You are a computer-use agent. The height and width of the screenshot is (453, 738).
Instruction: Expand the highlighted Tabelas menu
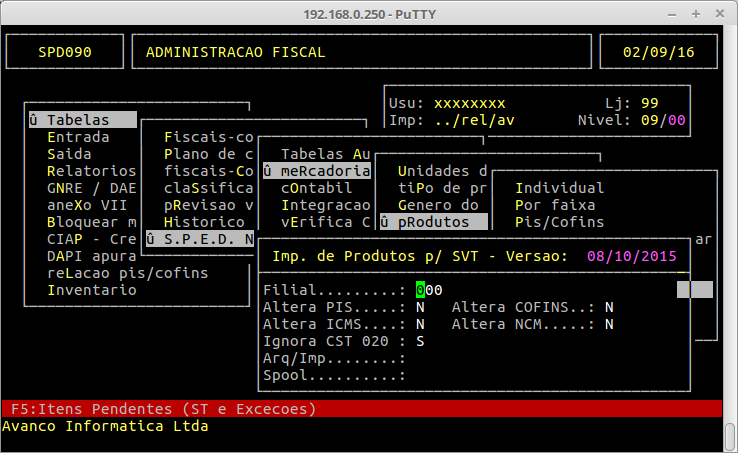tap(82, 120)
